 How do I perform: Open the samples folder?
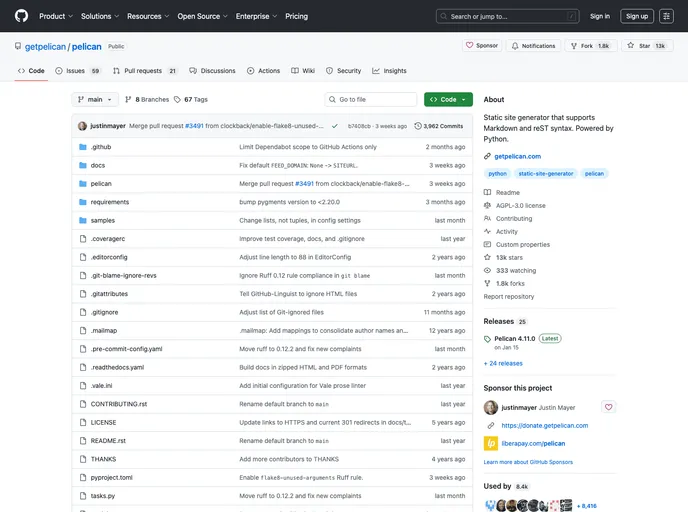pyautogui.click(x=103, y=221)
